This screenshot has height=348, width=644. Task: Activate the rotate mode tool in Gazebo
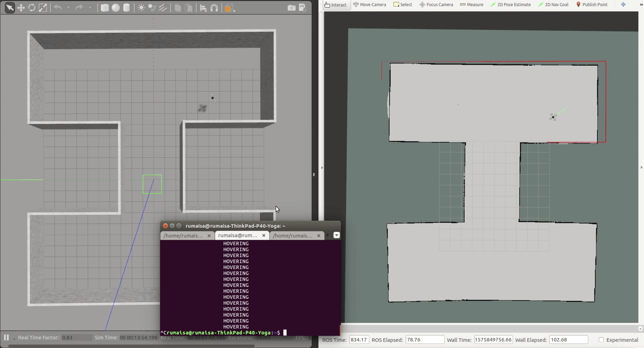pyautogui.click(x=32, y=8)
